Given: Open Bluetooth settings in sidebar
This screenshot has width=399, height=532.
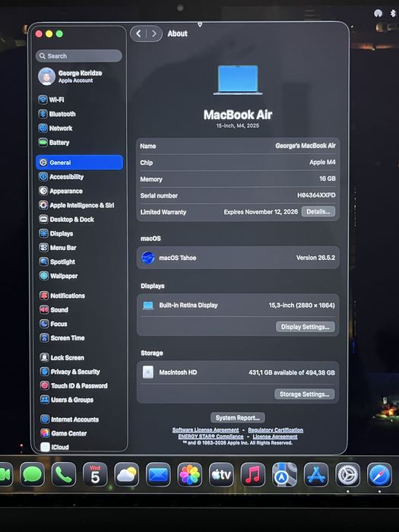Looking at the screenshot, I should tap(57, 114).
